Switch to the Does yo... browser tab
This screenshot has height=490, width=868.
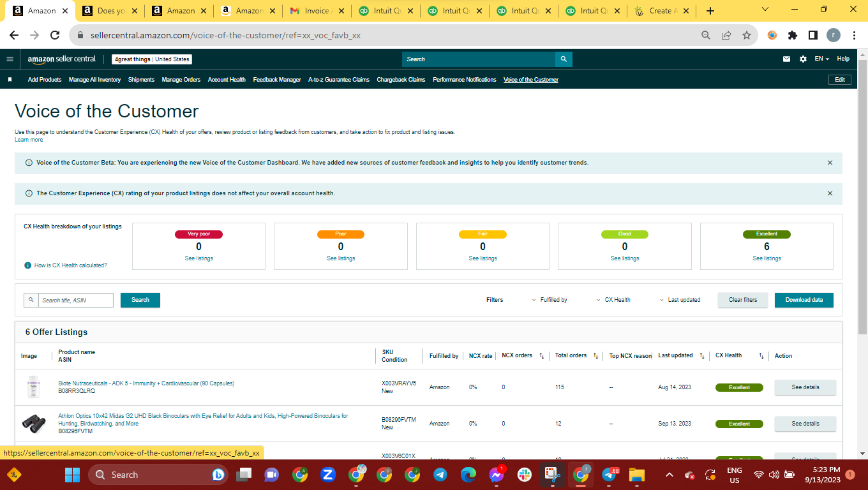(108, 11)
